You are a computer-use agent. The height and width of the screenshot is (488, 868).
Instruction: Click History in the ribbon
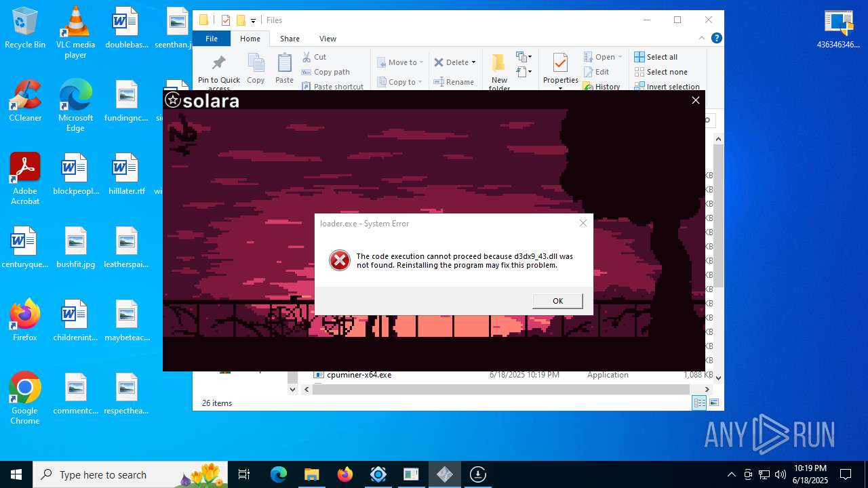coord(601,87)
